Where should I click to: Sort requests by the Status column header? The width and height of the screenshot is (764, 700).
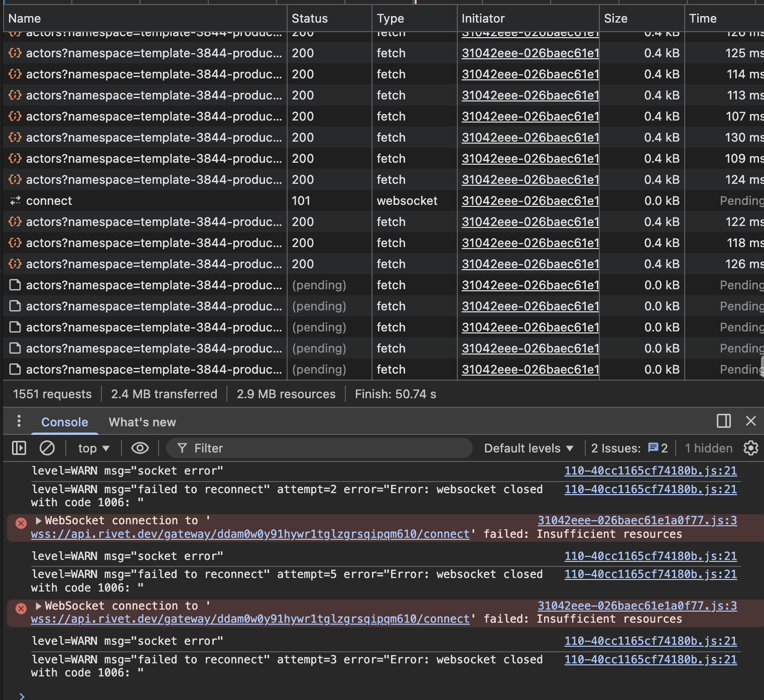(310, 19)
